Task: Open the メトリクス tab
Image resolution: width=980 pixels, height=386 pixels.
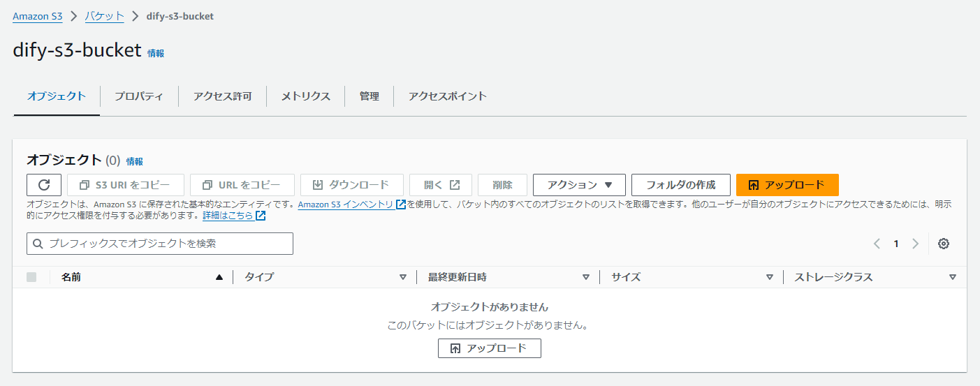Action: [306, 96]
